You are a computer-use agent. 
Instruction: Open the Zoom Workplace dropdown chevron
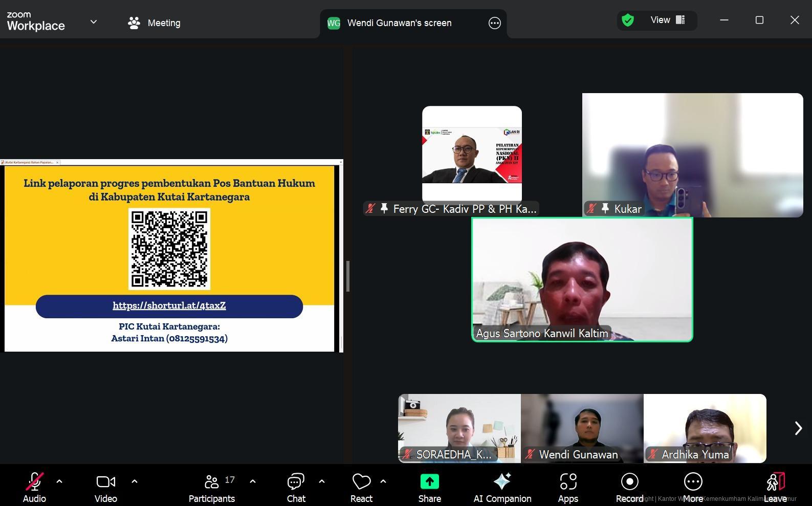(x=94, y=22)
